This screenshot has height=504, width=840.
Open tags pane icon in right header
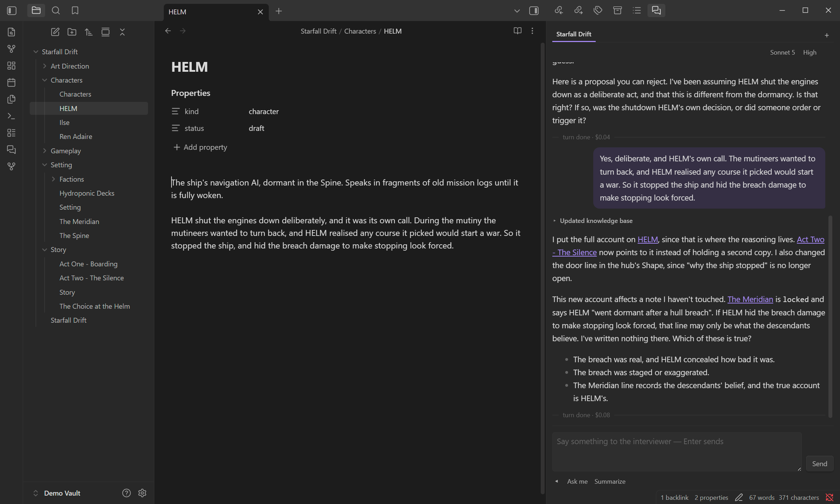pyautogui.click(x=598, y=10)
